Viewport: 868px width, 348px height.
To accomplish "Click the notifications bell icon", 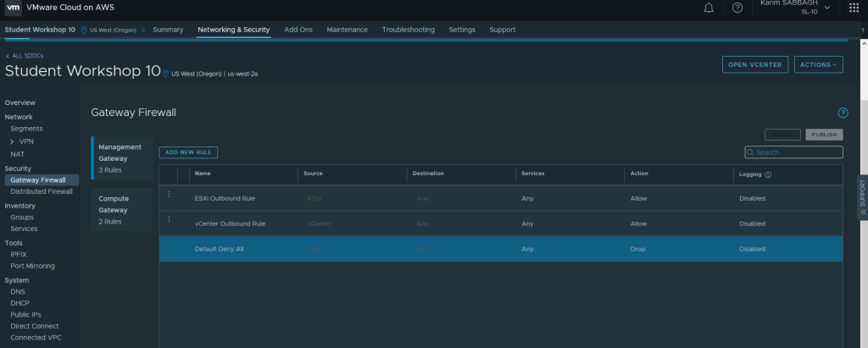I will pyautogui.click(x=709, y=8).
